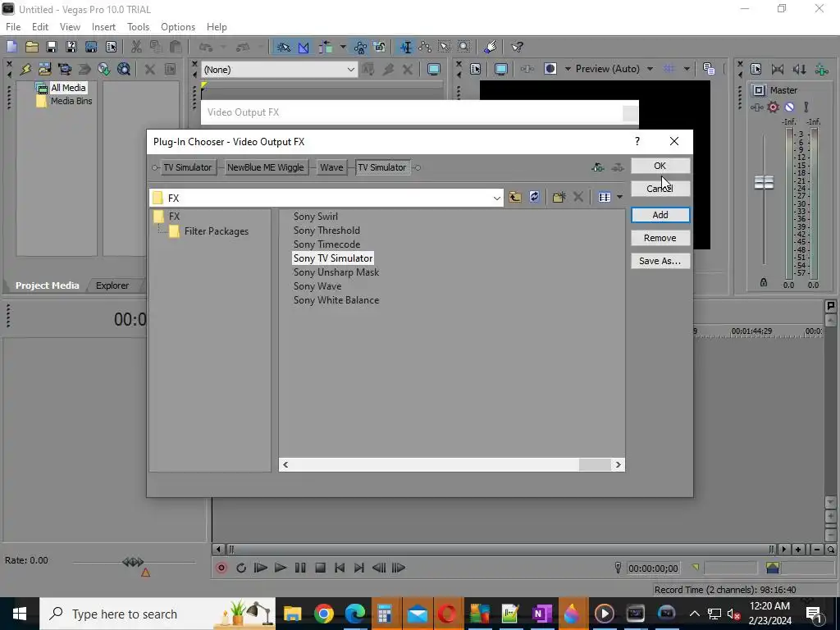Click the lightning bolt Remove Unused Media icon
This screenshot has width=840, height=630.
[x=25, y=69]
